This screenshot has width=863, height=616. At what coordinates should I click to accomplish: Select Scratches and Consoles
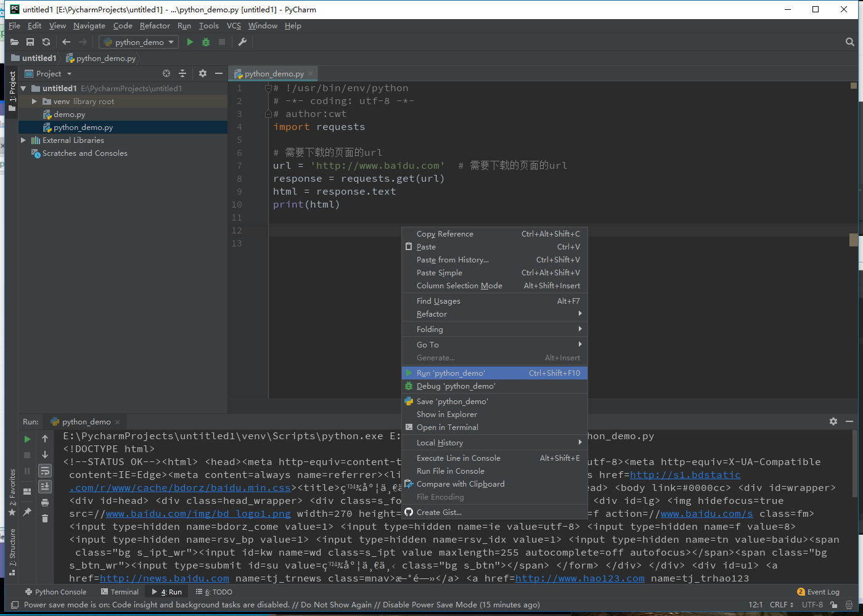pos(85,153)
